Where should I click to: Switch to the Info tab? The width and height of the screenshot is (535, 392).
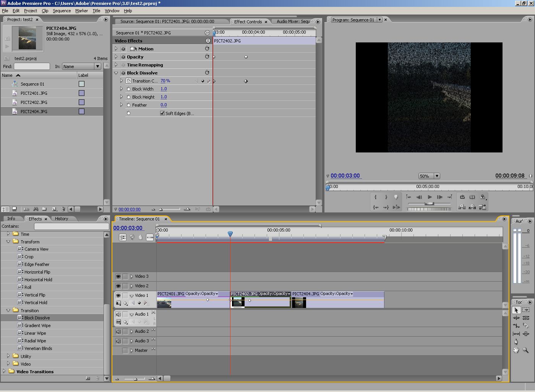[11, 219]
